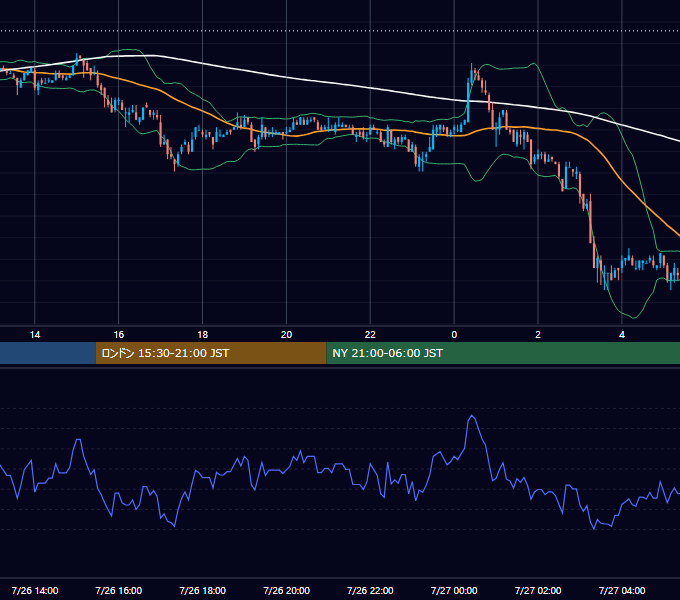Screen dimensions: 680x600
Task: Click the 0 hour axis label
Action: point(454,335)
